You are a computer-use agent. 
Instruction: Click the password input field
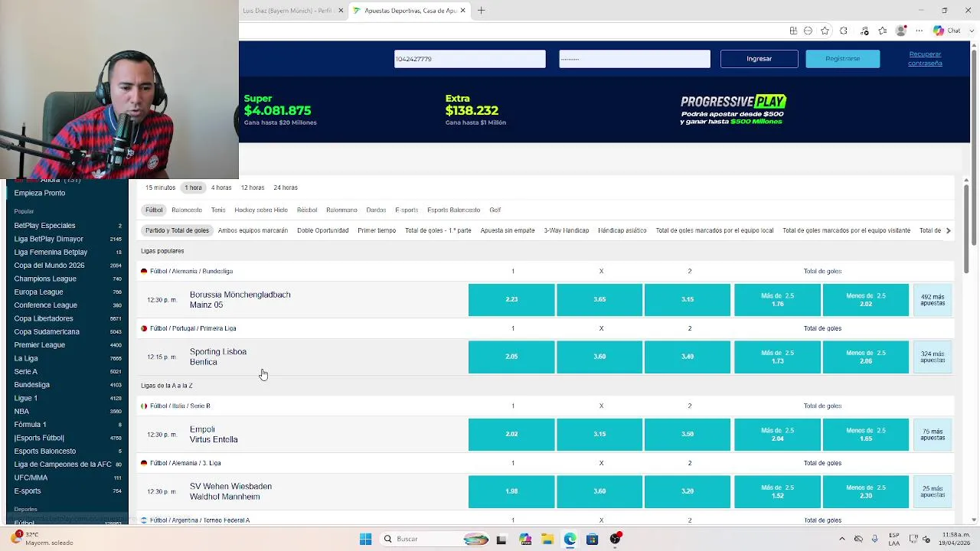pos(634,59)
